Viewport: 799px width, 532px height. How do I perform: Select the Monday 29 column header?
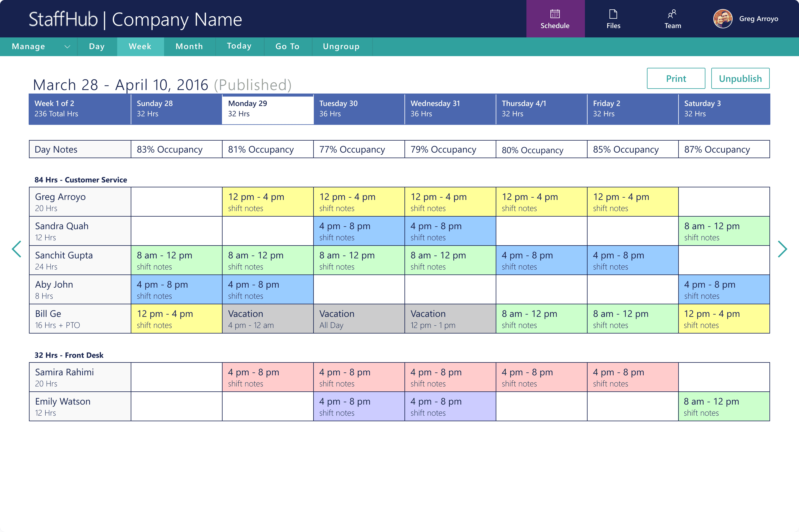click(x=268, y=109)
